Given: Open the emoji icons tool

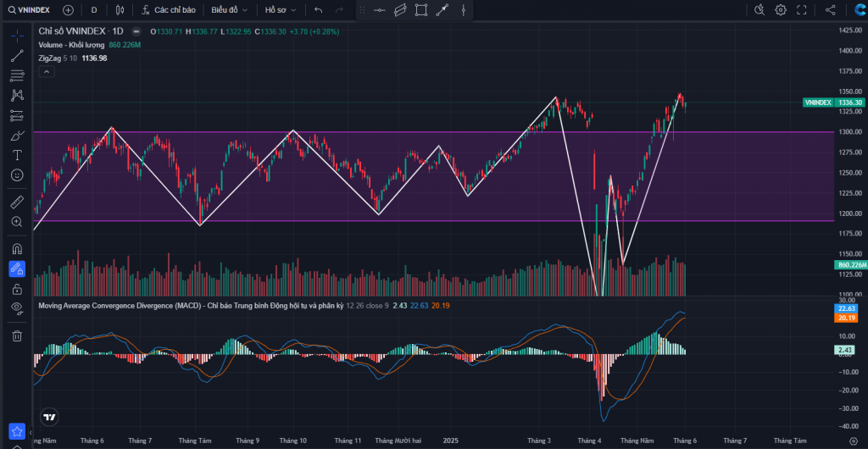Looking at the screenshot, I should 17,175.
